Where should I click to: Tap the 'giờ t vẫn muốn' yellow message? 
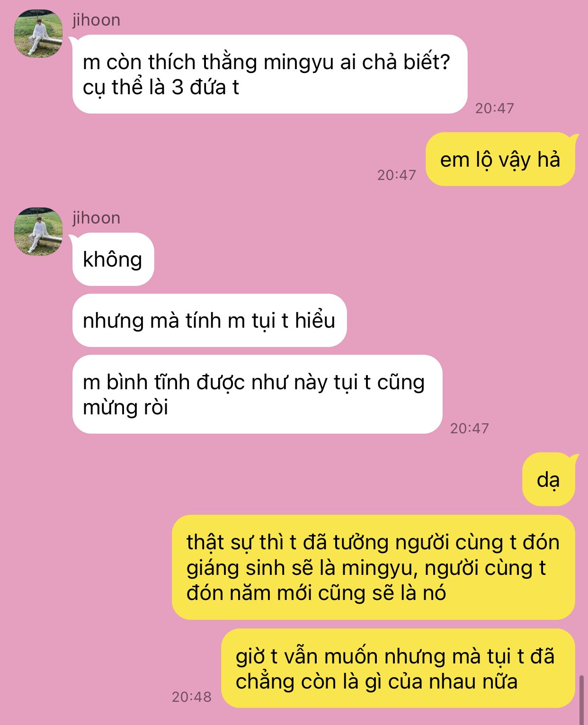pyautogui.click(x=398, y=669)
